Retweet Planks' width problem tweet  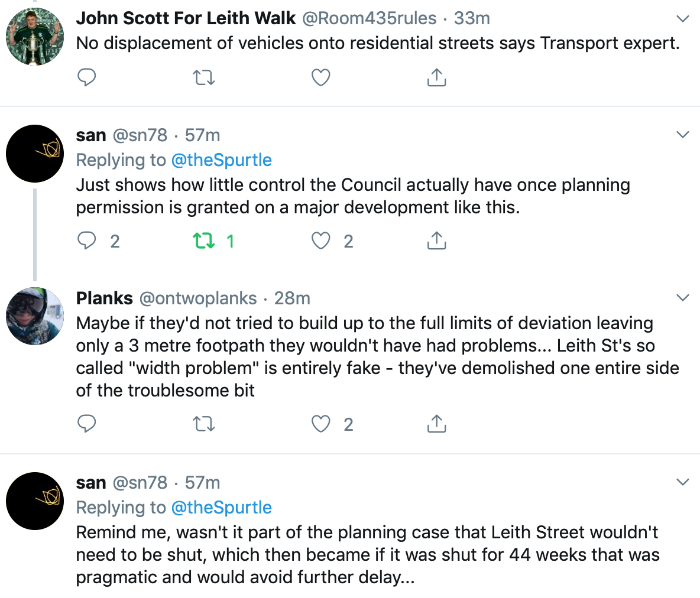tap(203, 424)
